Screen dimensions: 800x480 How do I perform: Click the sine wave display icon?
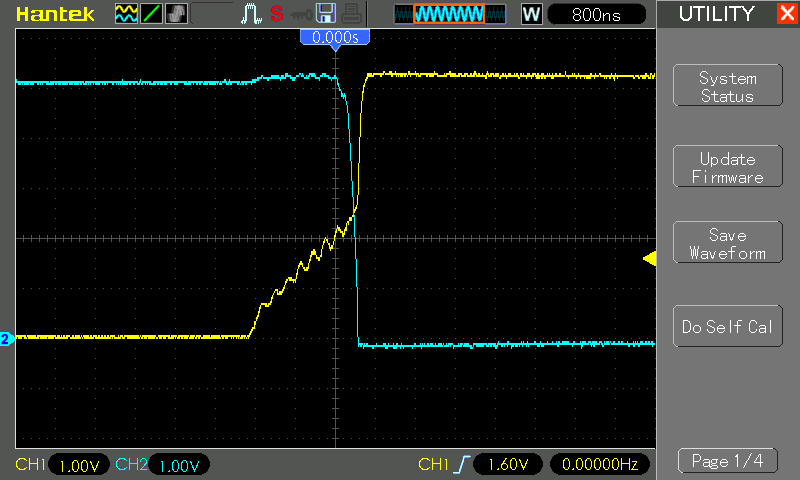(126, 14)
